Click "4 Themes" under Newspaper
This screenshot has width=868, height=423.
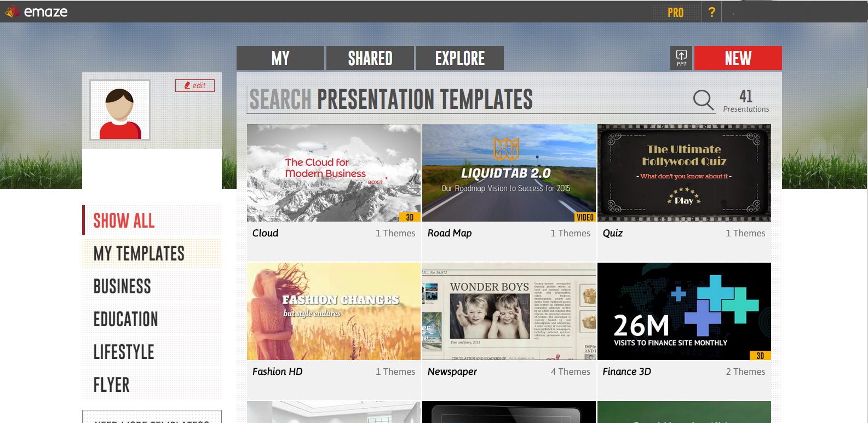coord(571,372)
